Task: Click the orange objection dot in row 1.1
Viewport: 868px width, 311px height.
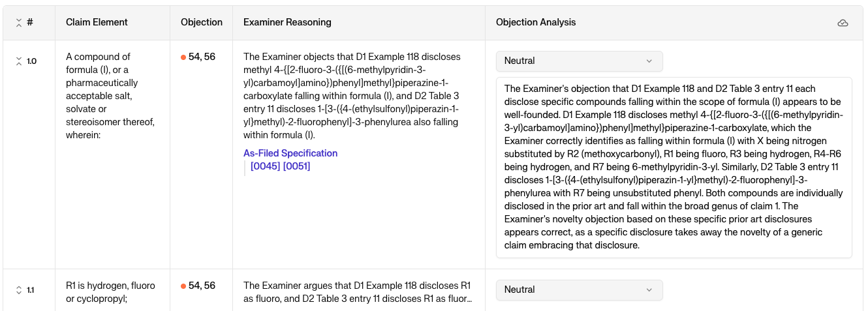Action: click(183, 286)
